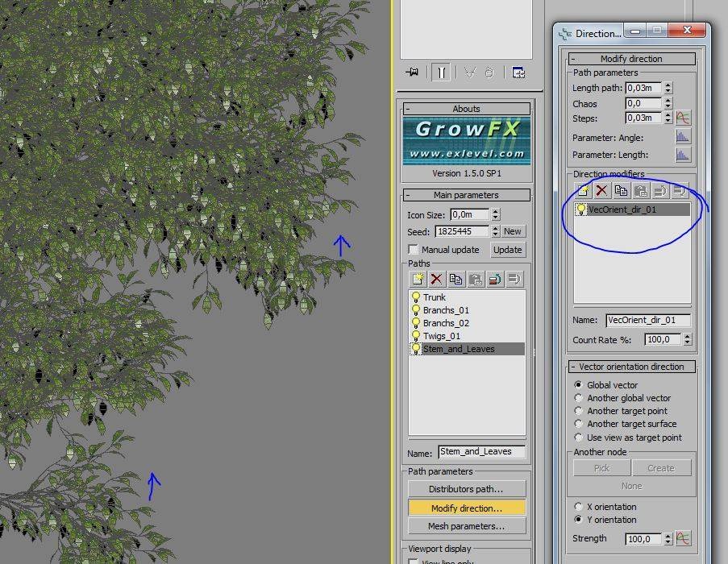Open Parameter: Length graph icon
Viewport: 728px width, 564px height.
(683, 155)
